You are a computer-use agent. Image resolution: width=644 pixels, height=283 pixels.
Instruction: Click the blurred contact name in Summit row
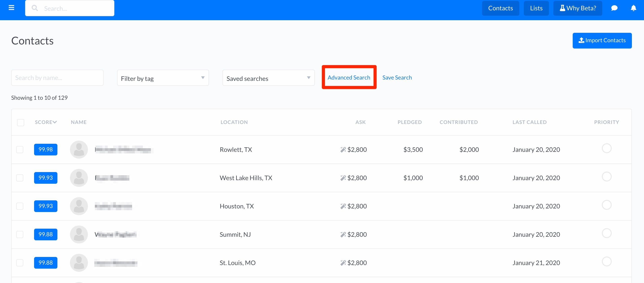click(x=115, y=234)
